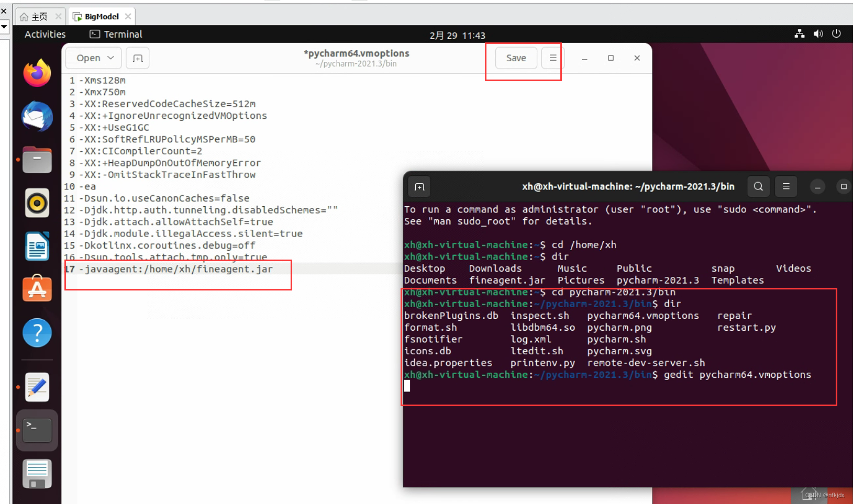The image size is (853, 504).
Task: Click -Dsun.io.useCanonCaches=false line
Action: (164, 198)
